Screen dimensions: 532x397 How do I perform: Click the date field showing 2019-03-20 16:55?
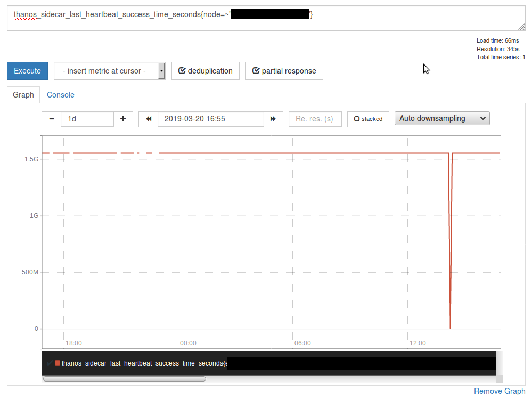coord(210,119)
